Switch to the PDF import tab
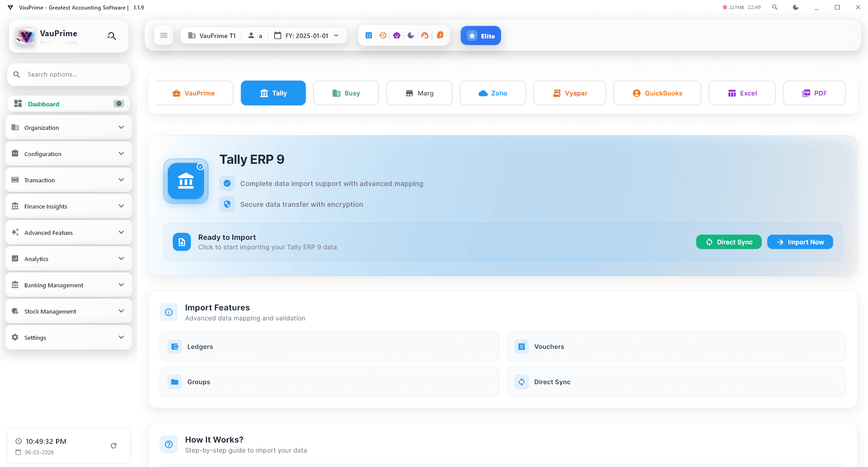 point(814,93)
